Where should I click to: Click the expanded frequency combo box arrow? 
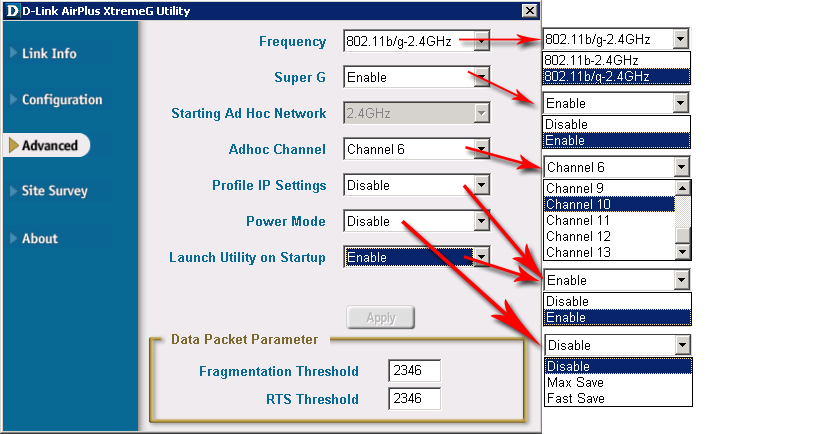pyautogui.click(x=680, y=38)
